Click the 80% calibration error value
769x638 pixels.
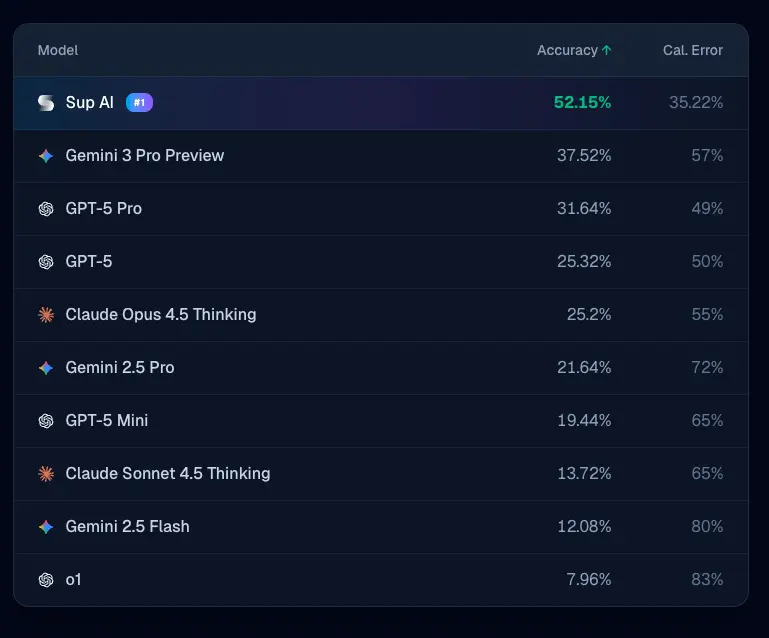pyautogui.click(x=707, y=526)
